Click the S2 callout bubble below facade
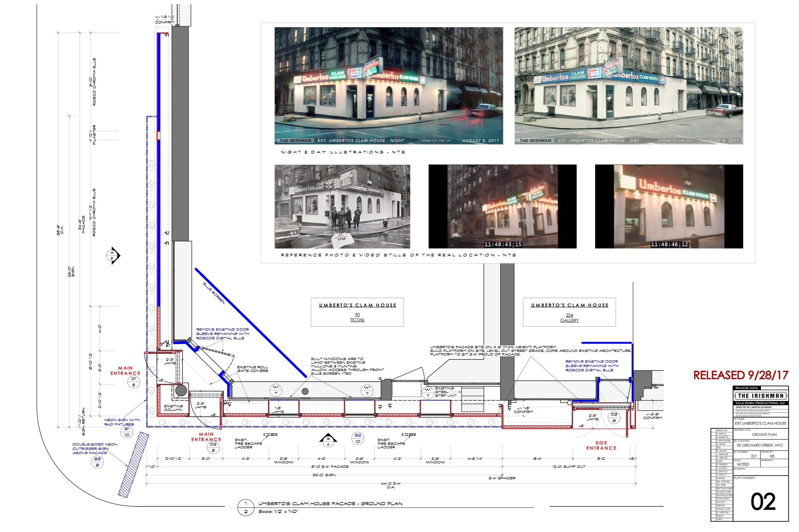Screen dimensions: 799x532 [358, 438]
